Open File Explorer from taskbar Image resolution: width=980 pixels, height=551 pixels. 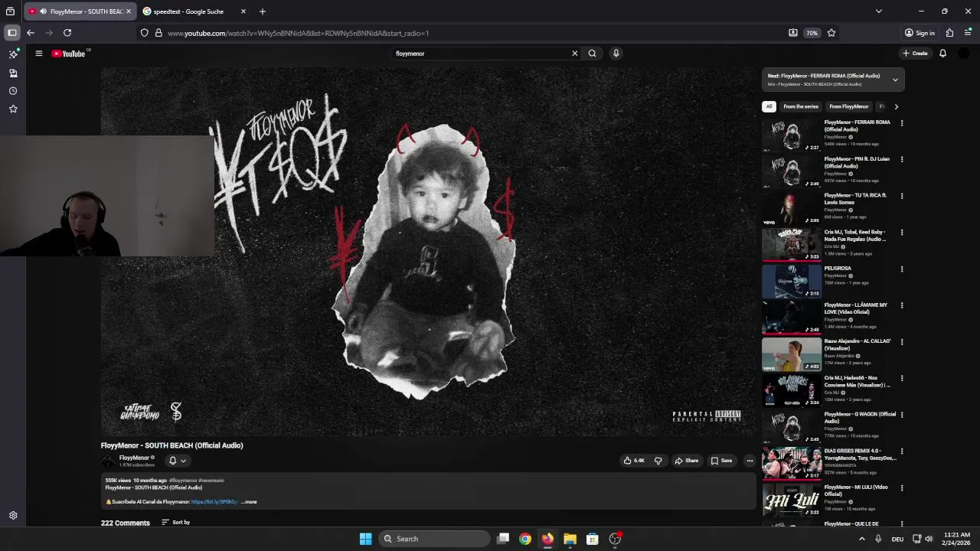tap(570, 539)
